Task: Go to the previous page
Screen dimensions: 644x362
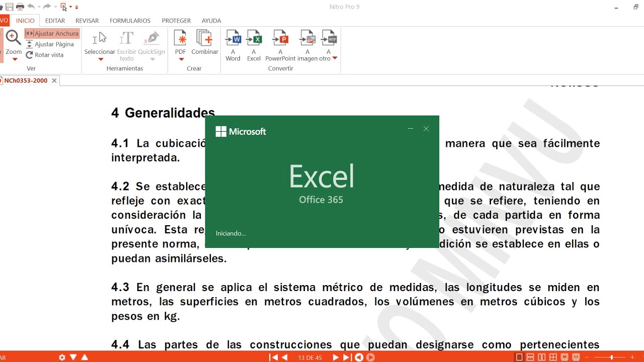Action: (x=285, y=357)
